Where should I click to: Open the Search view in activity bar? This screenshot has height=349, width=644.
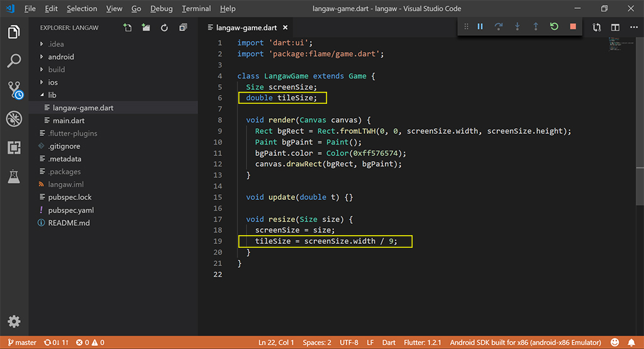pos(14,61)
